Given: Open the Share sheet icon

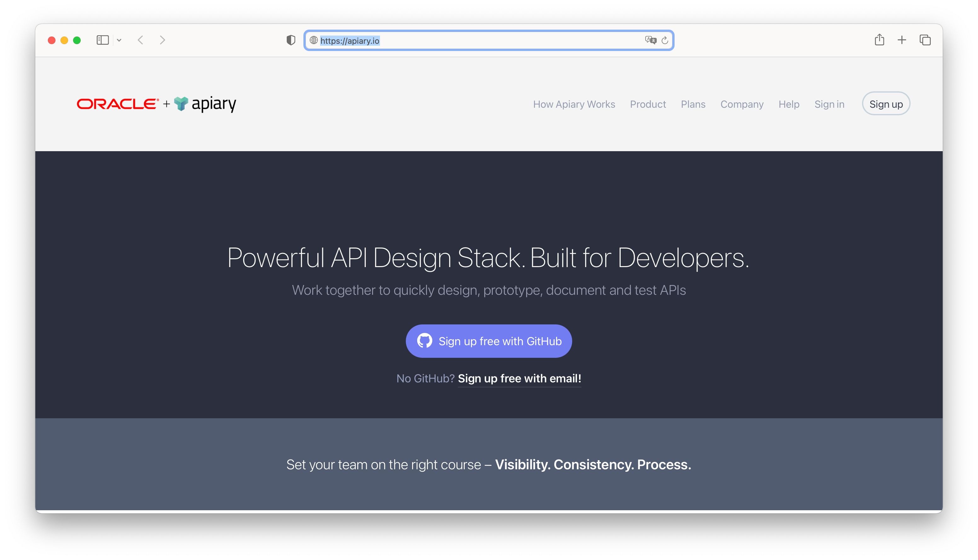Looking at the screenshot, I should pos(879,40).
